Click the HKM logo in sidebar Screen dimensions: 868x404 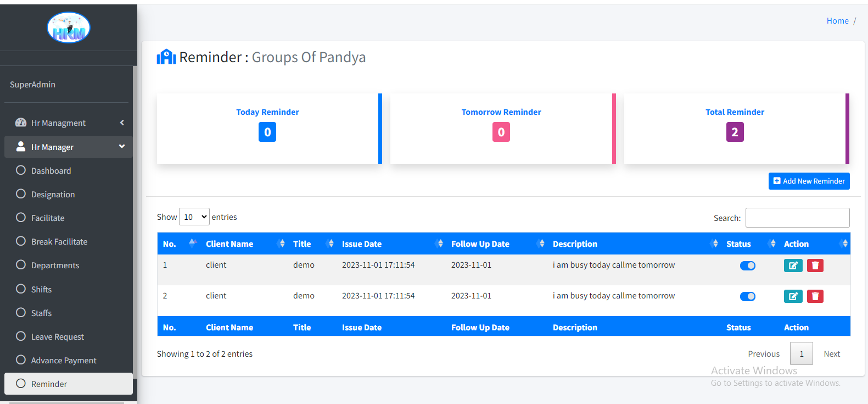pos(69,27)
